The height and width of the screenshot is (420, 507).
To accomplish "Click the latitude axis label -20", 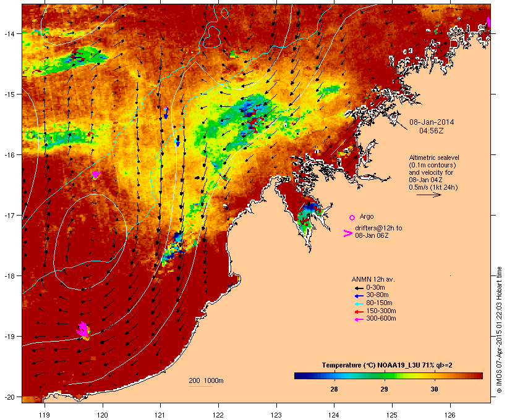I will click(9, 397).
